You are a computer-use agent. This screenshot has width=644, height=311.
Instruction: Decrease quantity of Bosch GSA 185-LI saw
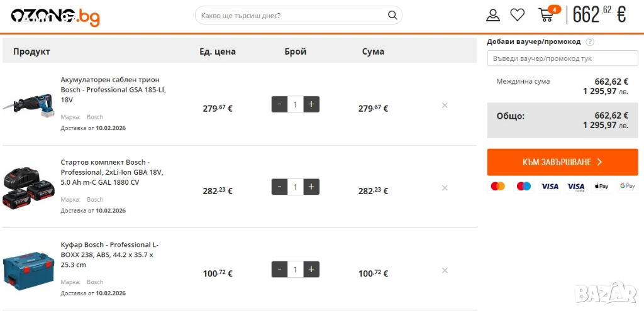279,104
